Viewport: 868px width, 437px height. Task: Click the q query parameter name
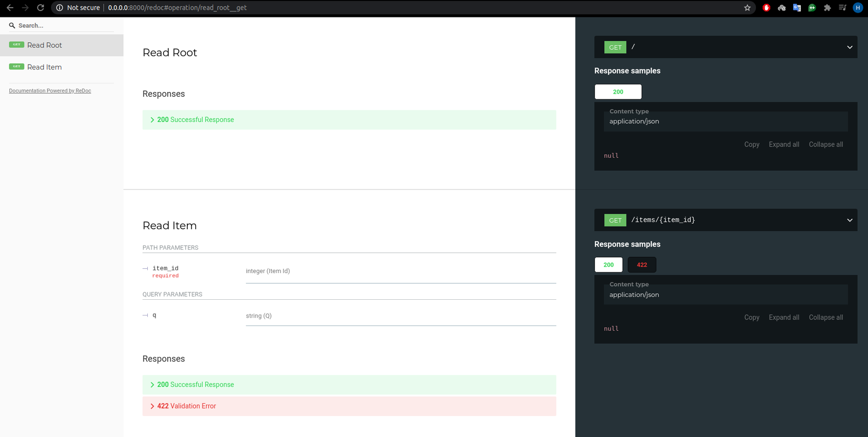tap(154, 316)
